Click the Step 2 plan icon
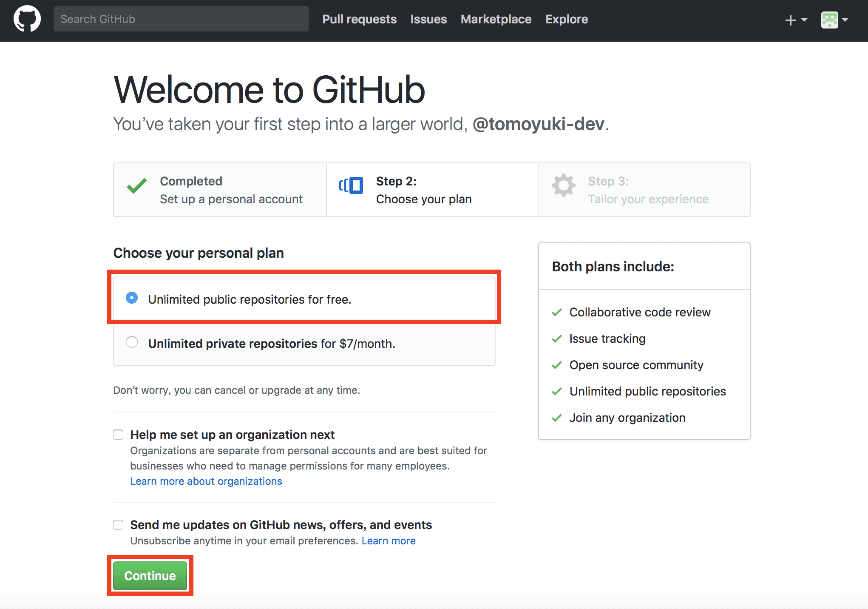The image size is (868, 609). tap(351, 186)
